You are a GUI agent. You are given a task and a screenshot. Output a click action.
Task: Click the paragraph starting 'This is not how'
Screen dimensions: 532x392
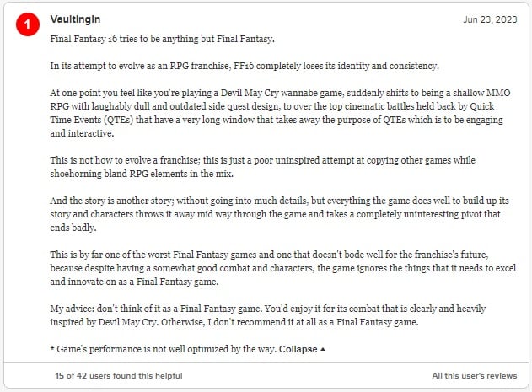[262, 167]
